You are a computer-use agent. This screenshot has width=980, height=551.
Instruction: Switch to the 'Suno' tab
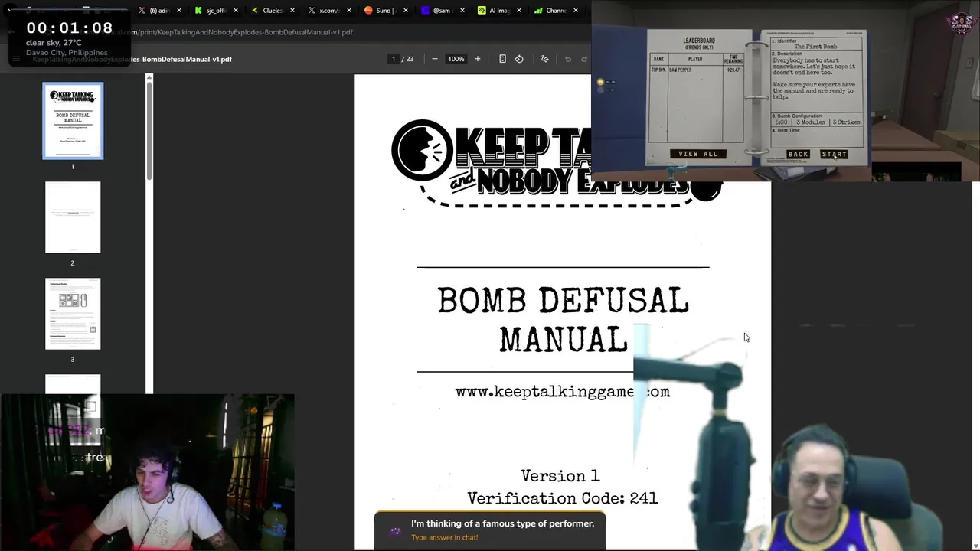[385, 11]
